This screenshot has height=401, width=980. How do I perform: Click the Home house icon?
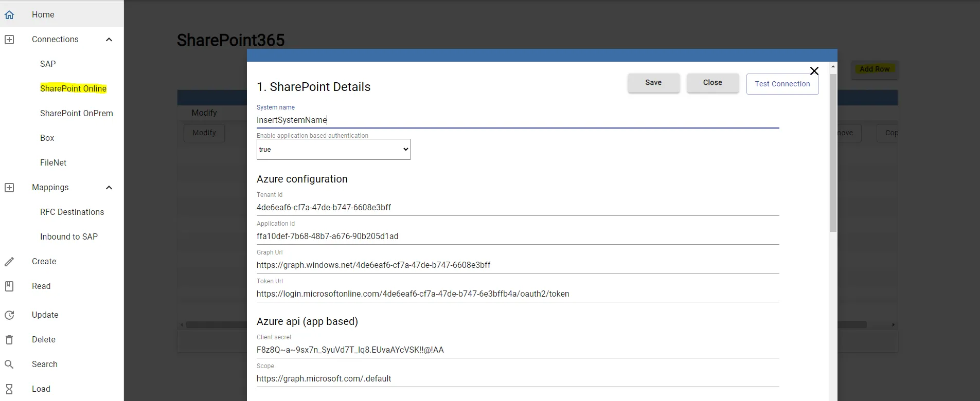coord(9,15)
